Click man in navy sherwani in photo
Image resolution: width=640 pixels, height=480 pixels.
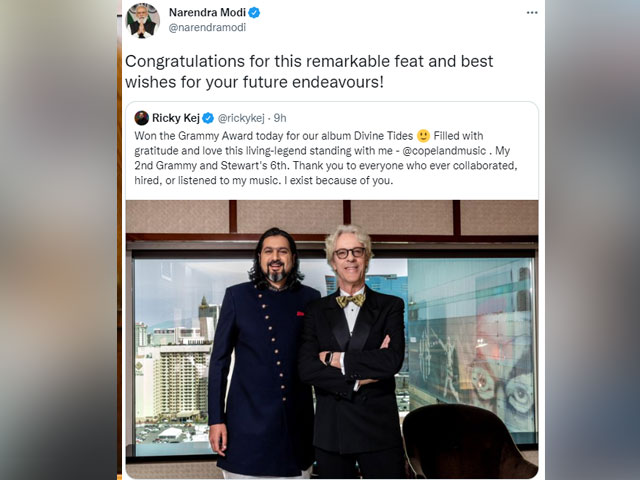tap(261, 353)
